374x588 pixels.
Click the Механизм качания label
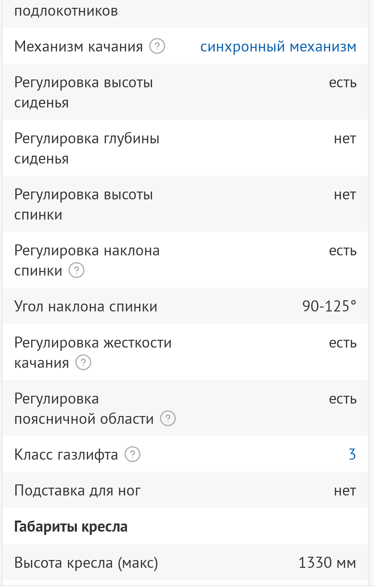[x=78, y=47]
